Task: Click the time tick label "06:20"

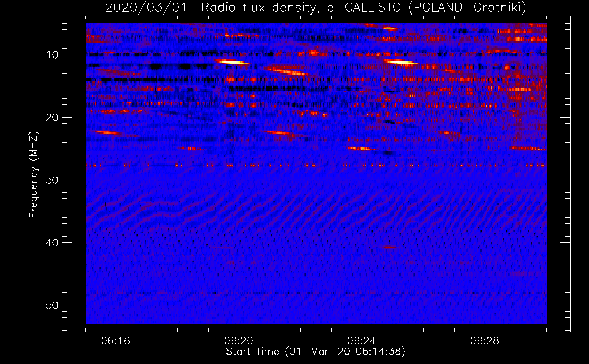Action: (x=239, y=341)
